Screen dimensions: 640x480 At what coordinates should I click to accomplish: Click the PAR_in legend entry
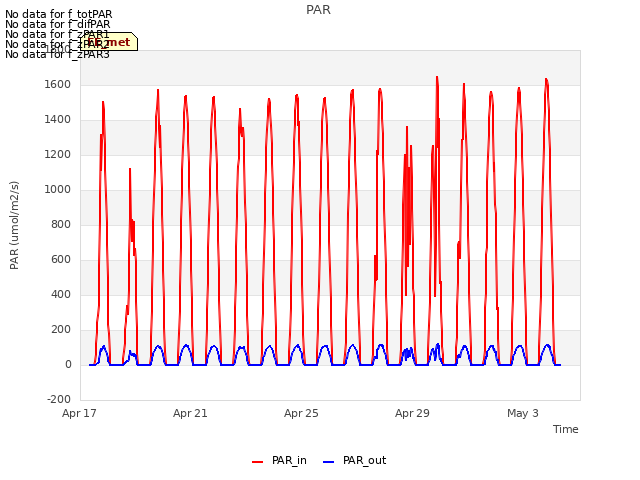(280, 461)
